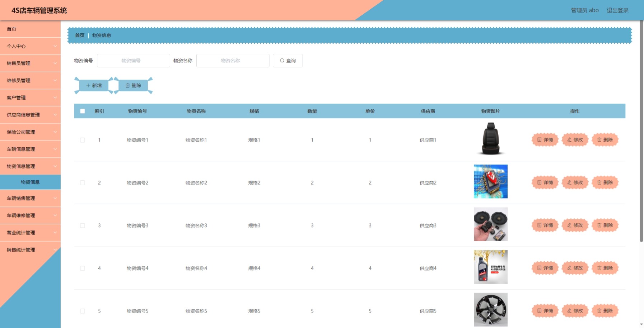This screenshot has width=644, height=328.
Task: Check the box for row 物资编号5
Action: 83,311
